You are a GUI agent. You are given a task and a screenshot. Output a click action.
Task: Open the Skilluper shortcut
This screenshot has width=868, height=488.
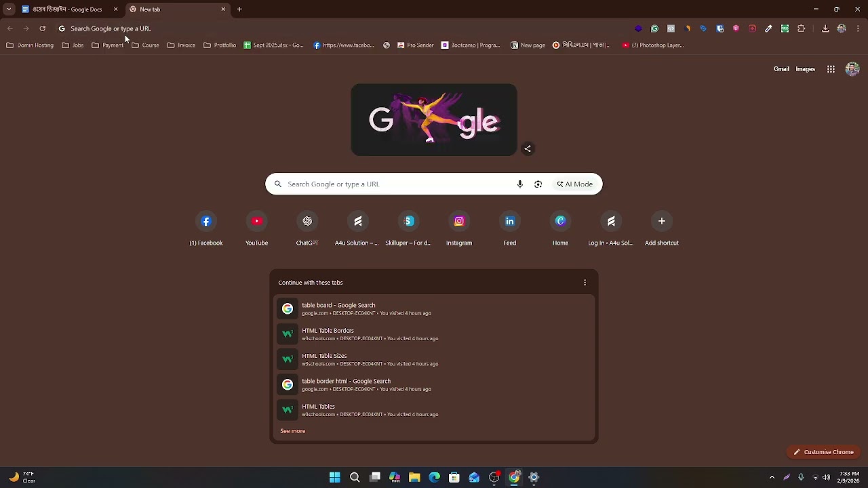point(408,229)
